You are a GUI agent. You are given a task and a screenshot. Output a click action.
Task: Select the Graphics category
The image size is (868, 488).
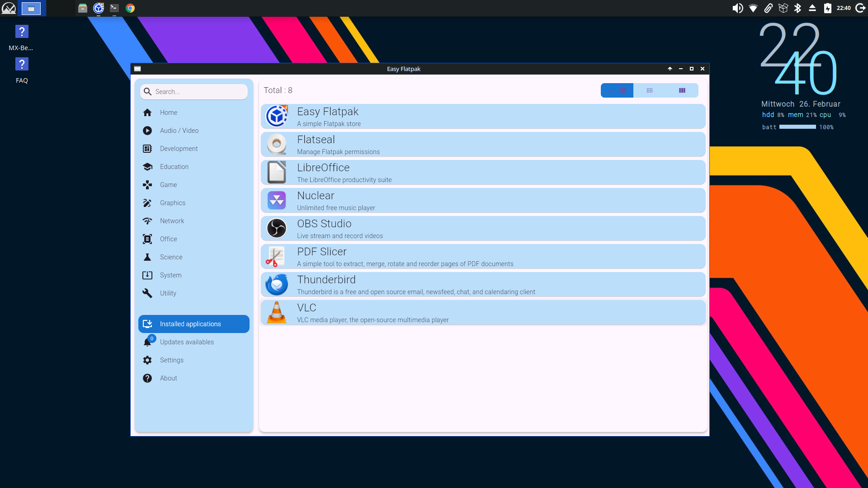[194, 203]
